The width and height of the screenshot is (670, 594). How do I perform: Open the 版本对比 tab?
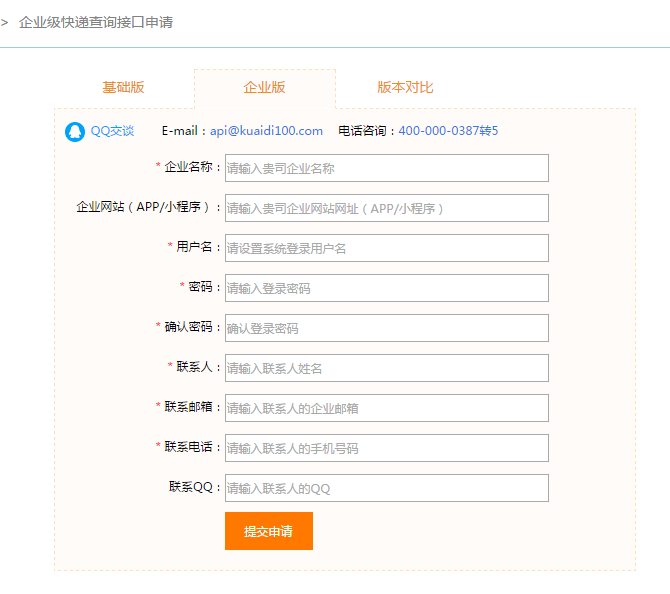click(405, 87)
